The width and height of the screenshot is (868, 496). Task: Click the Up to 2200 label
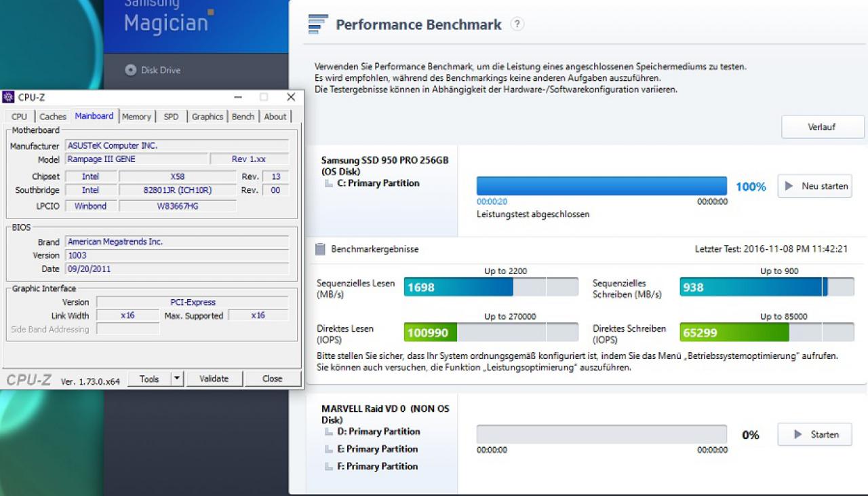pos(506,271)
